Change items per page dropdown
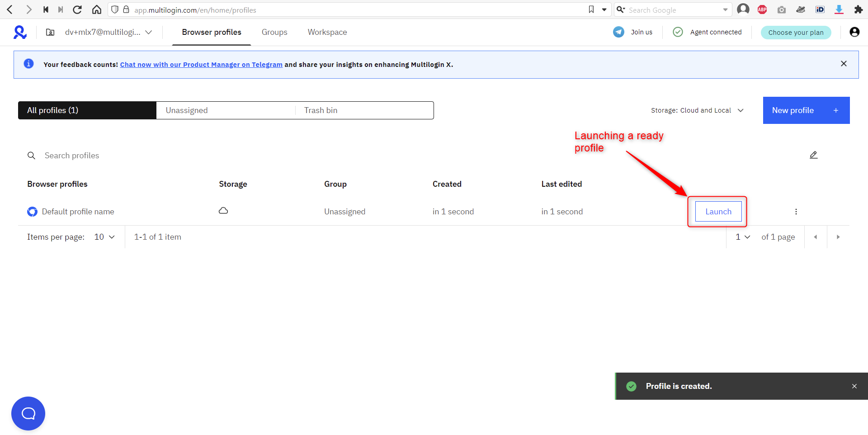Screen dimensions: 868x435 tap(104, 237)
